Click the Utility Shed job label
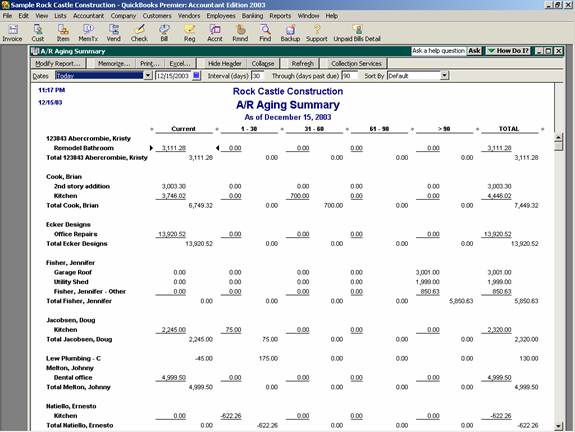 [x=71, y=282]
